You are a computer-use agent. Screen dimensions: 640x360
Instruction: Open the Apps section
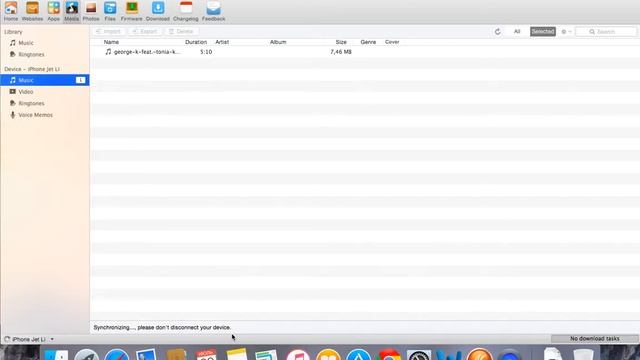[x=53, y=11]
